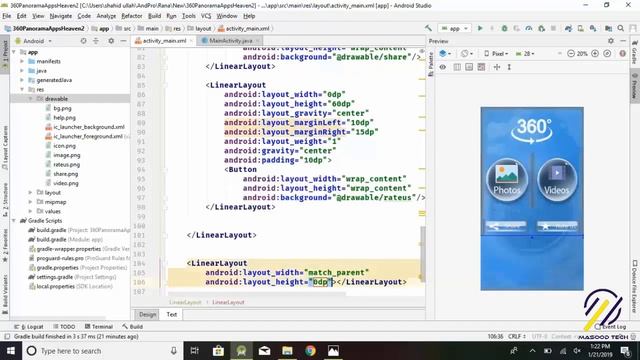Image resolution: width=640 pixels, height=360 pixels.
Task: Click the Preview pan tool icon
Action: pos(497,67)
